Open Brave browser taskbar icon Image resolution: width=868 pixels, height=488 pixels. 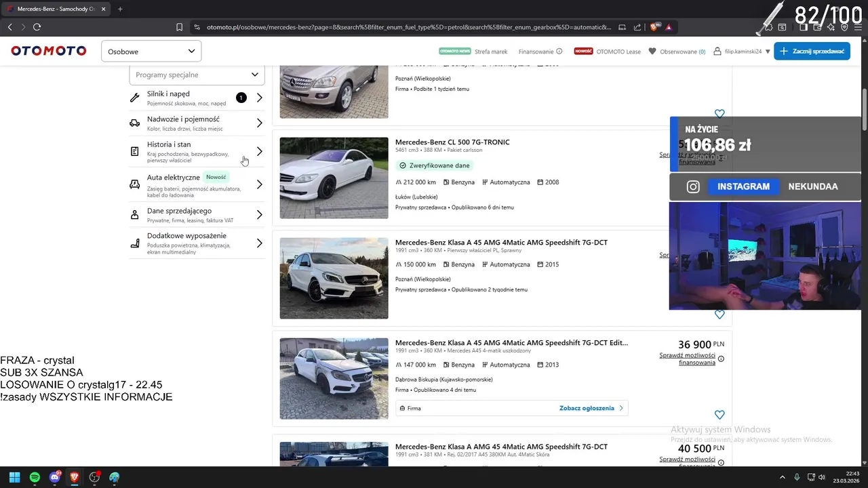pos(75,477)
